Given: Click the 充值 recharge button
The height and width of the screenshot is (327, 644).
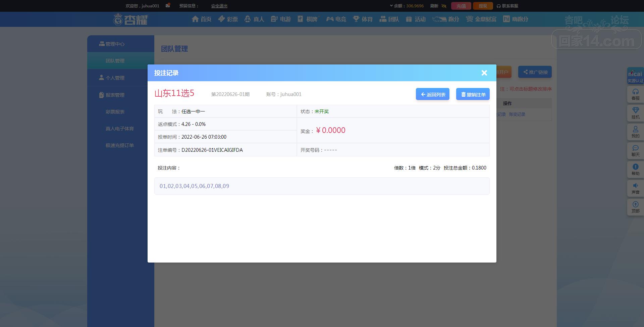Looking at the screenshot, I should 461,6.
